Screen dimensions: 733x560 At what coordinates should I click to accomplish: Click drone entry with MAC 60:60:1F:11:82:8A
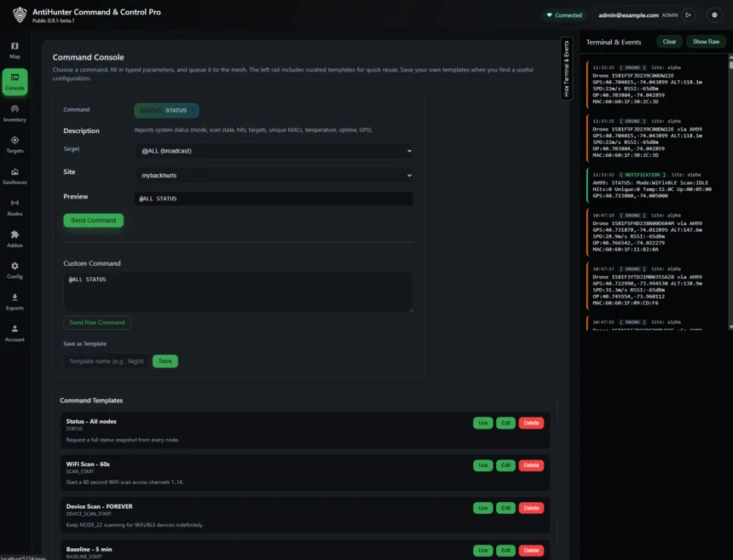point(655,233)
